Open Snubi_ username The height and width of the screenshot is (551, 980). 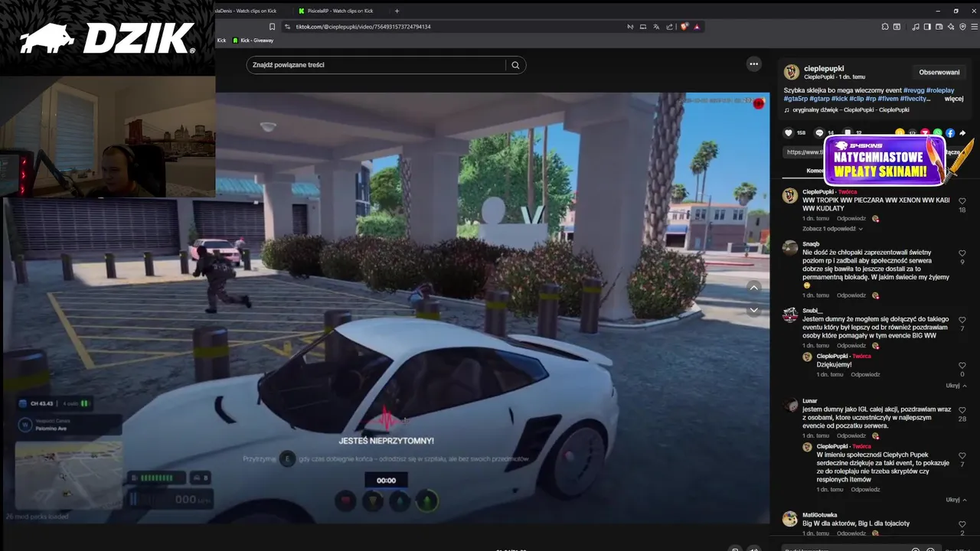(812, 311)
